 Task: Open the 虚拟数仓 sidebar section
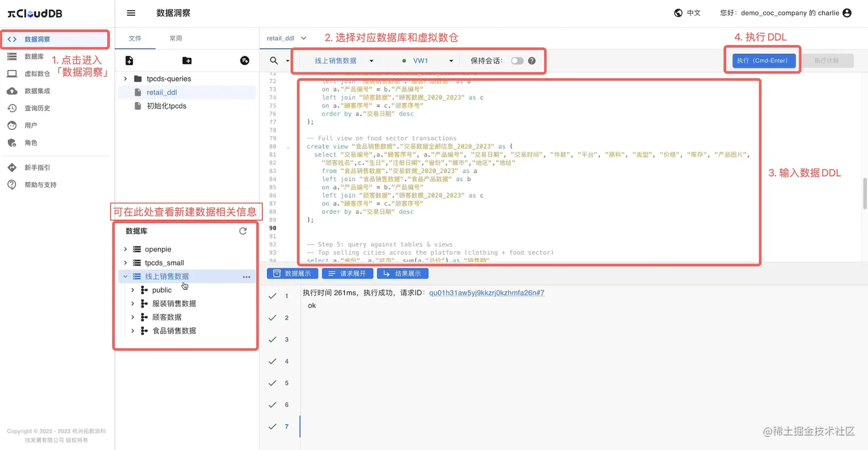coord(37,74)
